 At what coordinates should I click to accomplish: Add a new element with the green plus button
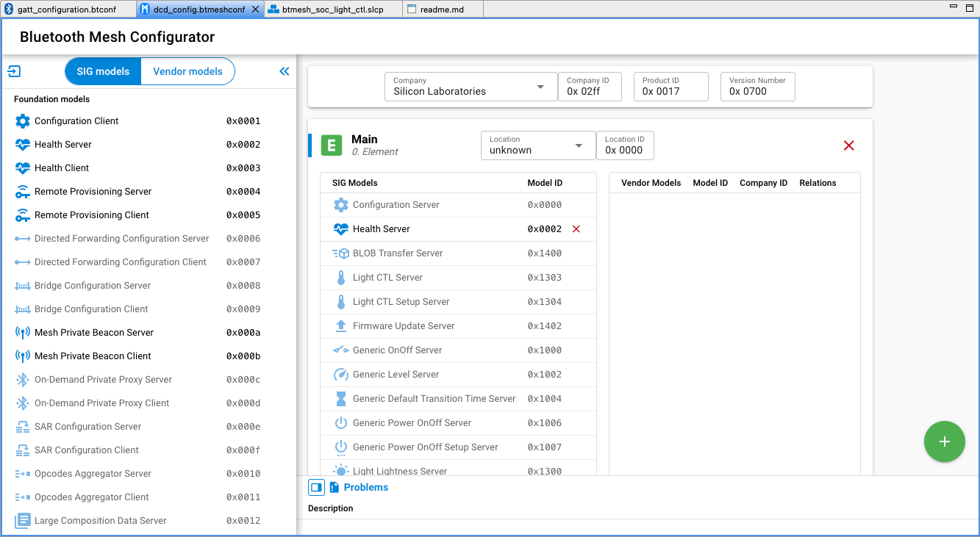tap(945, 442)
